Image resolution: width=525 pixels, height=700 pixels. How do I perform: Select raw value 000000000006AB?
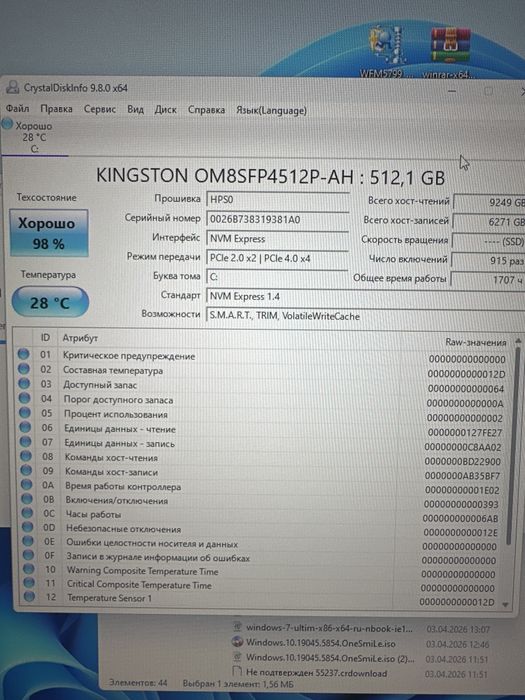pyautogui.click(x=460, y=518)
